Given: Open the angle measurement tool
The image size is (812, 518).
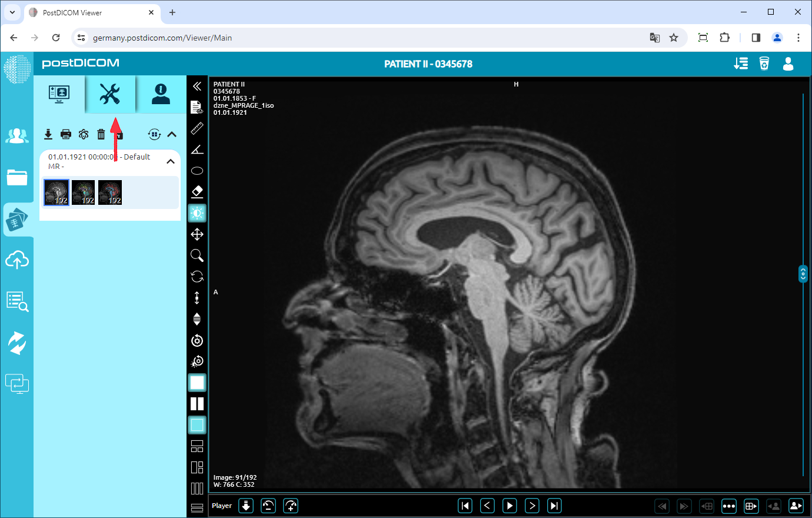Looking at the screenshot, I should click(197, 149).
